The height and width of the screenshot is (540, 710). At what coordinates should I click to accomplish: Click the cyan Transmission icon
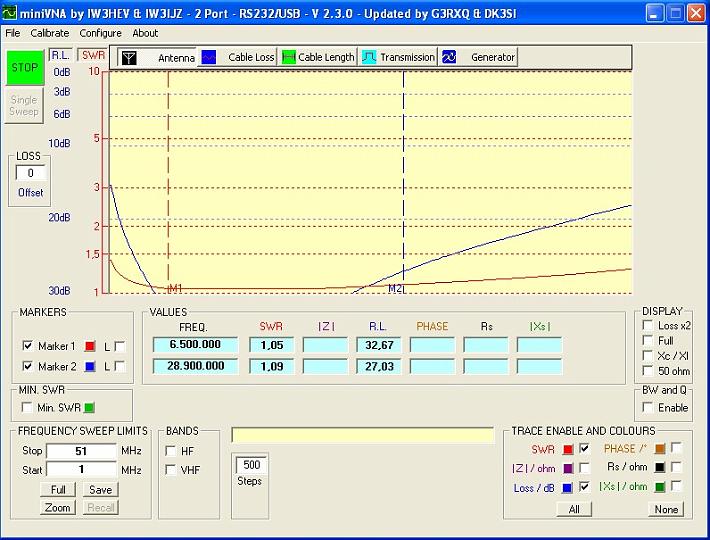pos(369,57)
